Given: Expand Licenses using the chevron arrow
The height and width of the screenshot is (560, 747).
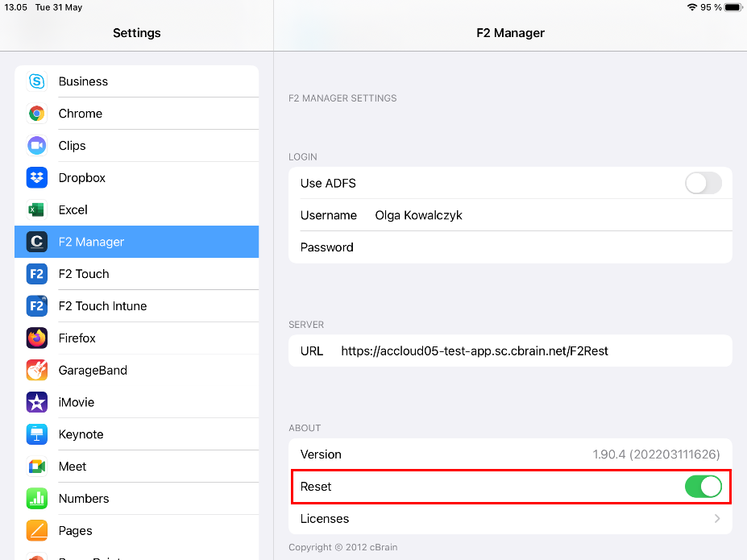Looking at the screenshot, I should 716,519.
